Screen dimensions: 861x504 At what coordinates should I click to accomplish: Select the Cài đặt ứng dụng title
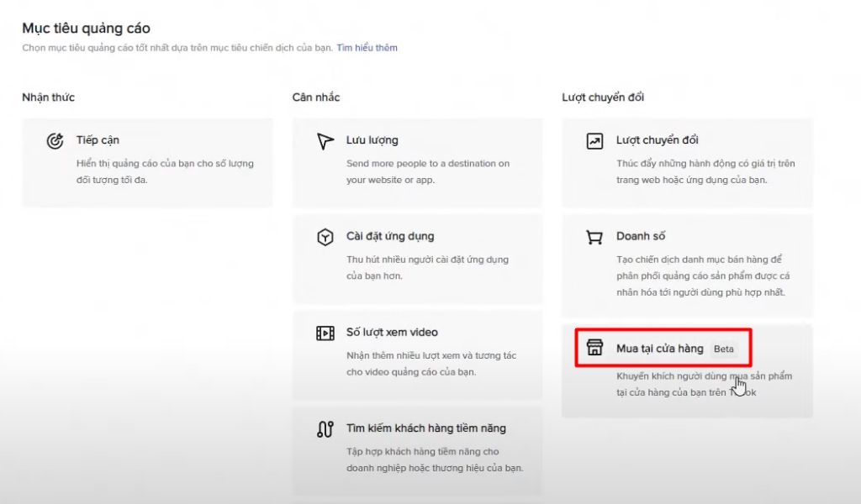[x=390, y=236]
